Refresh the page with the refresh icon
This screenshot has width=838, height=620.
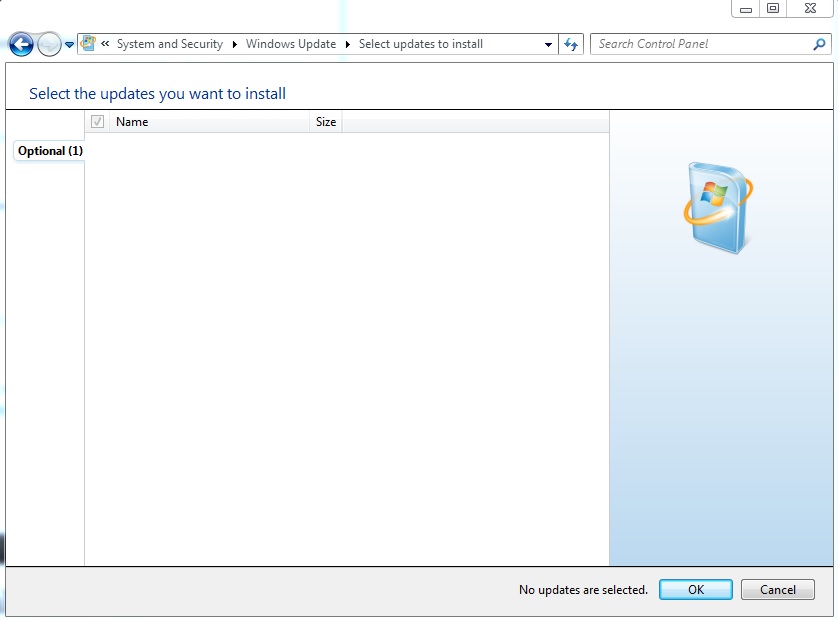point(571,44)
